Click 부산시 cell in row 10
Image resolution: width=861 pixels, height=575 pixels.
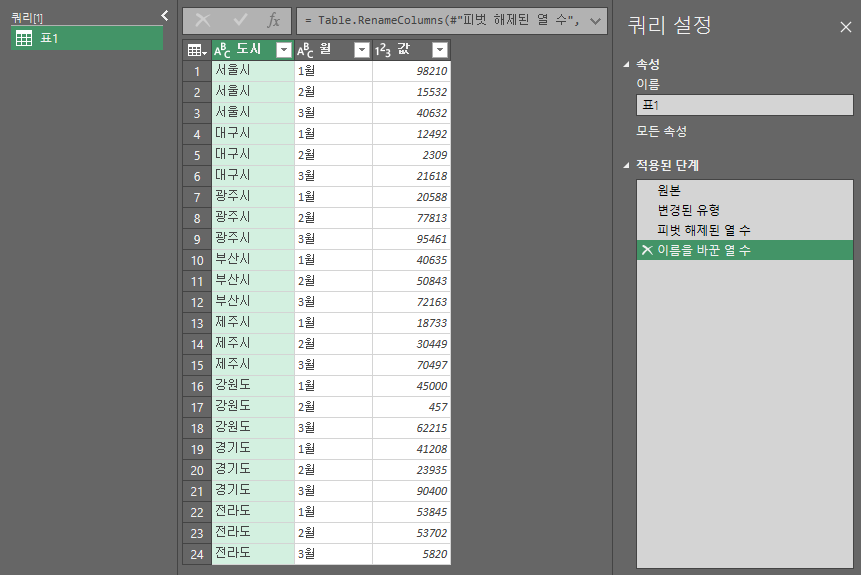tap(253, 260)
